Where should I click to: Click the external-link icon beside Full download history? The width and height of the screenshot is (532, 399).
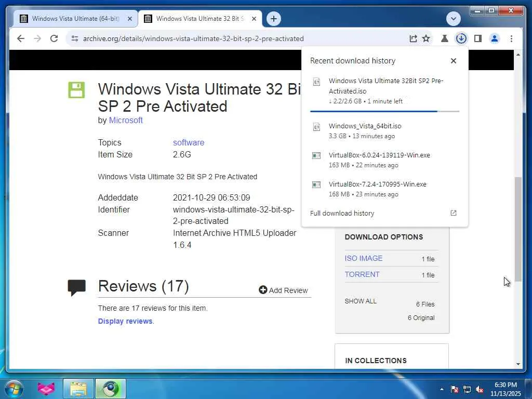click(453, 213)
